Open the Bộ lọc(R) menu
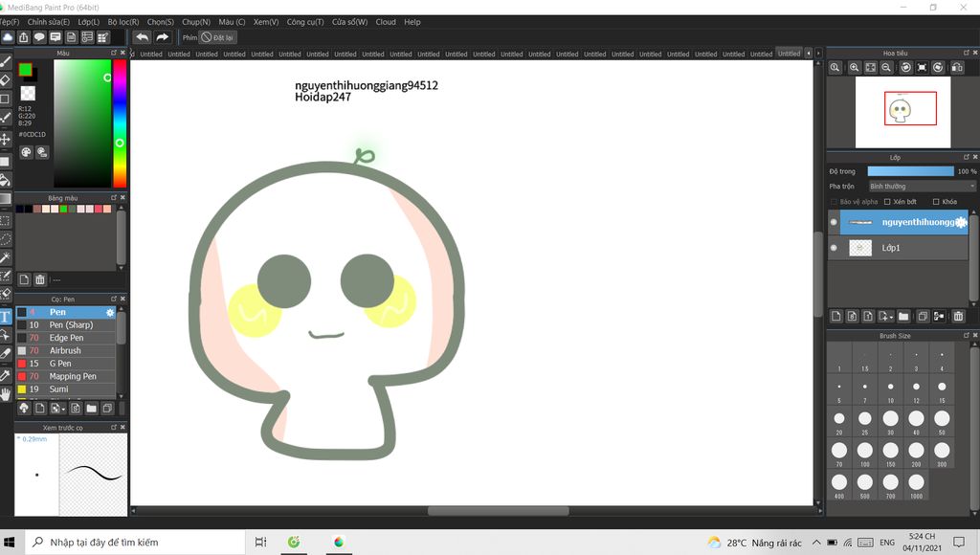This screenshot has height=555, width=980. (x=123, y=22)
